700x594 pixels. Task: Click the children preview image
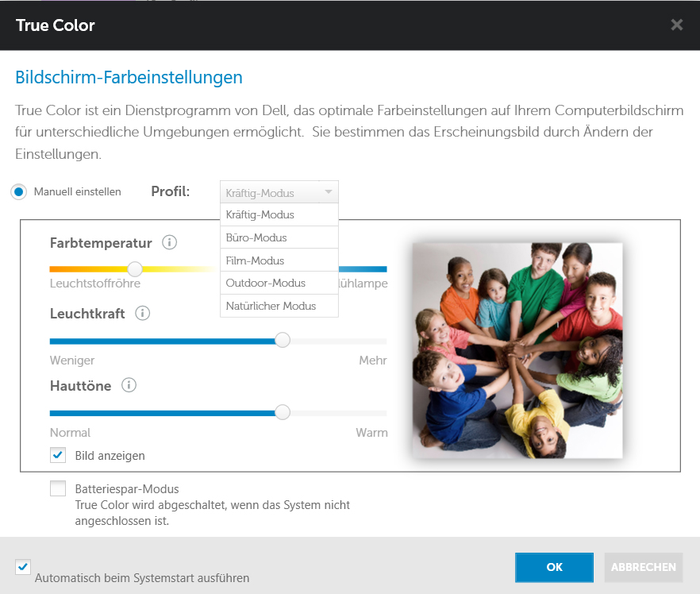517,350
